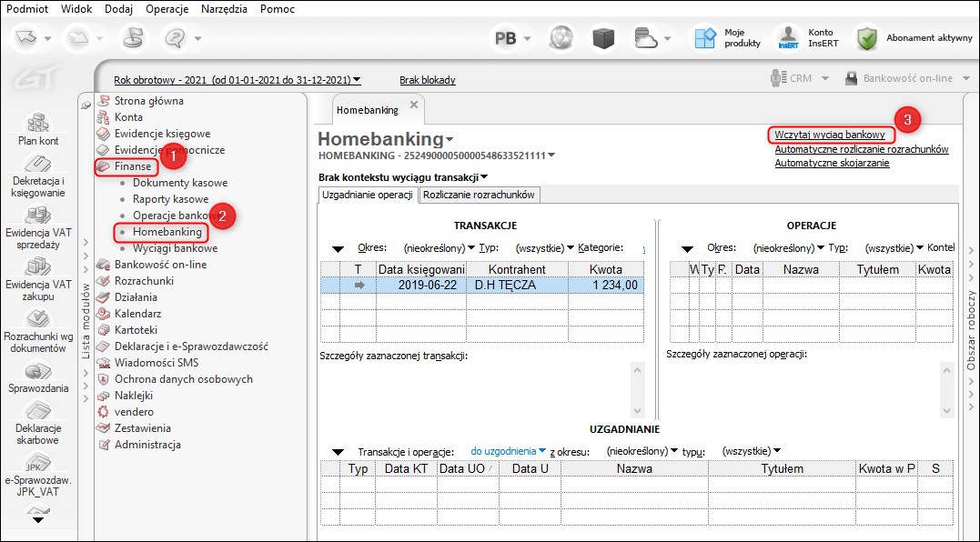Select Rozrachunki in the module list
Screen dimensions: 980x542
(x=144, y=281)
